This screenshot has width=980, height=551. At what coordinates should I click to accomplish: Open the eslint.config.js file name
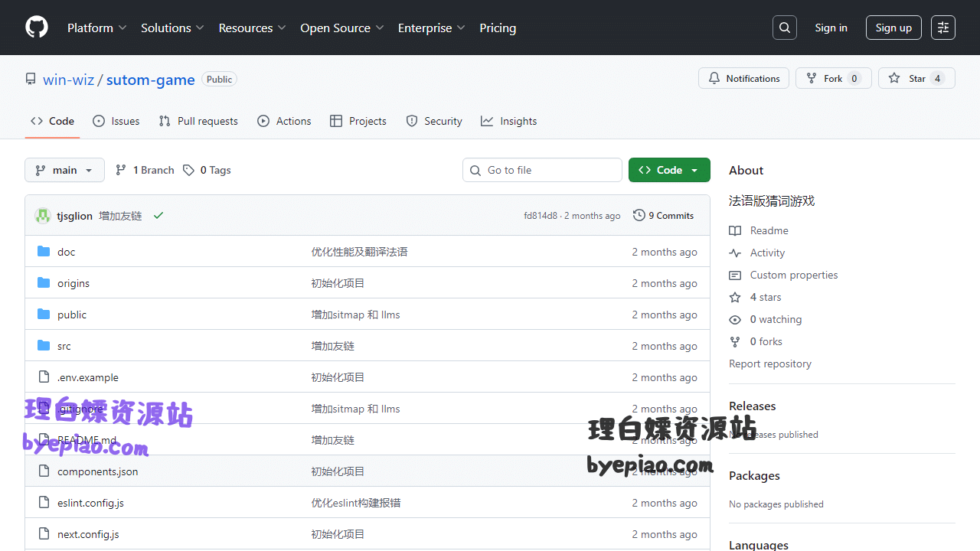[x=90, y=503]
